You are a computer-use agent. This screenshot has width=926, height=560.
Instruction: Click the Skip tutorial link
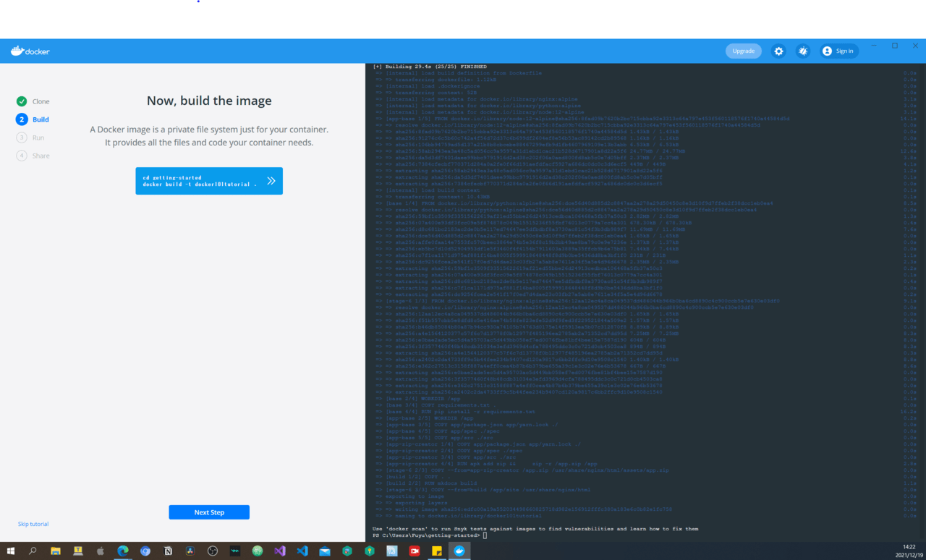pos(33,524)
